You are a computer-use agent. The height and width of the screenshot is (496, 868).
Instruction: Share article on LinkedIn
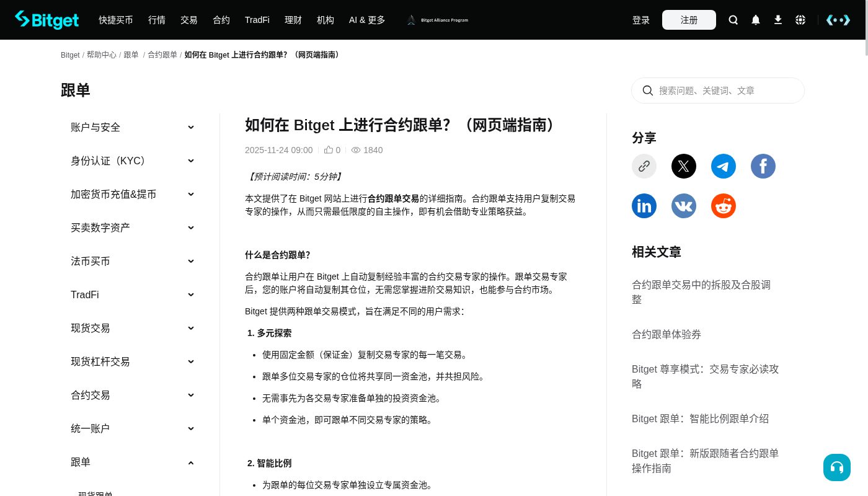pyautogui.click(x=644, y=206)
